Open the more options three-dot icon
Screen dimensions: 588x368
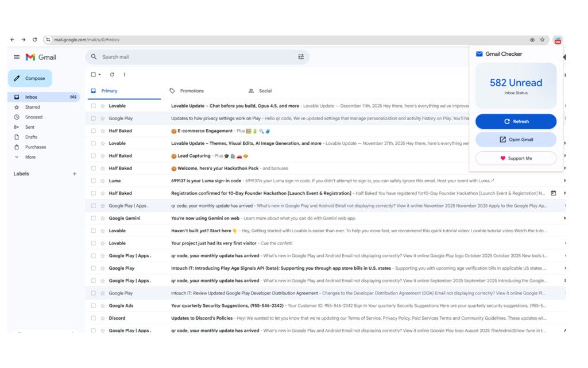(x=125, y=75)
